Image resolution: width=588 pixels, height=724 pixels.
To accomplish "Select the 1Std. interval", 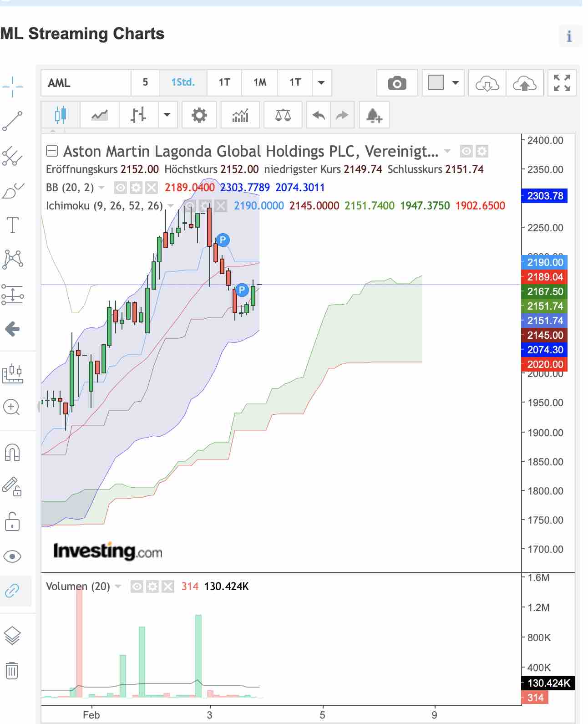I will click(x=183, y=82).
